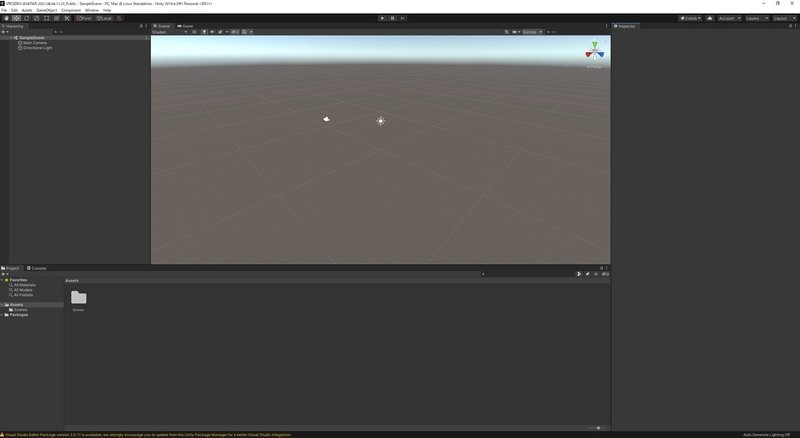Open the Assets menu
Image resolution: width=800 pixels, height=438 pixels.
(x=27, y=10)
